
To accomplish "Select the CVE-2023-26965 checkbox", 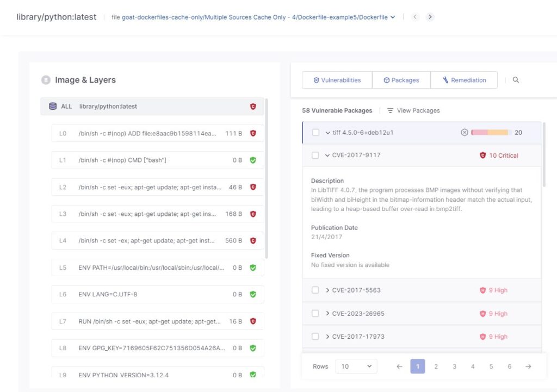I will point(315,314).
